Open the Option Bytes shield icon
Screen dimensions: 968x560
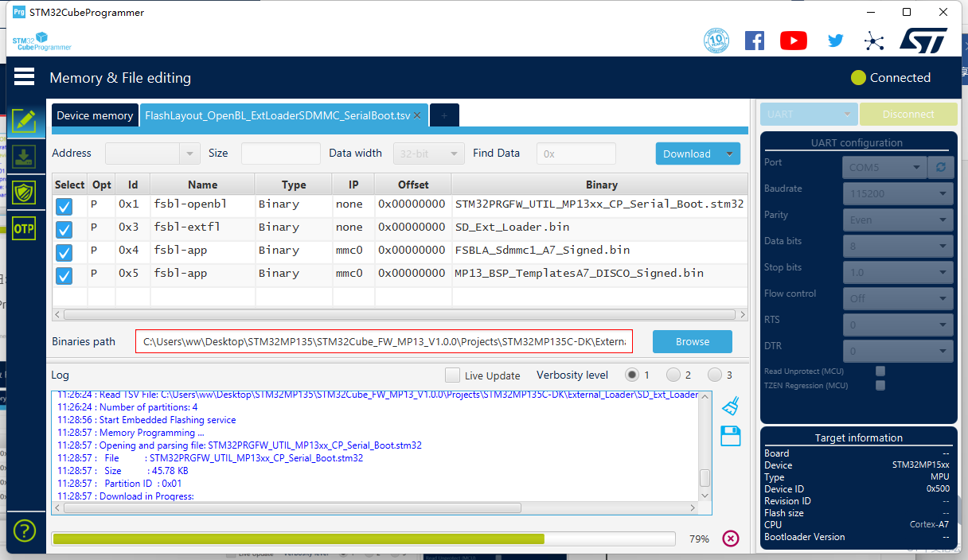pyautogui.click(x=25, y=192)
